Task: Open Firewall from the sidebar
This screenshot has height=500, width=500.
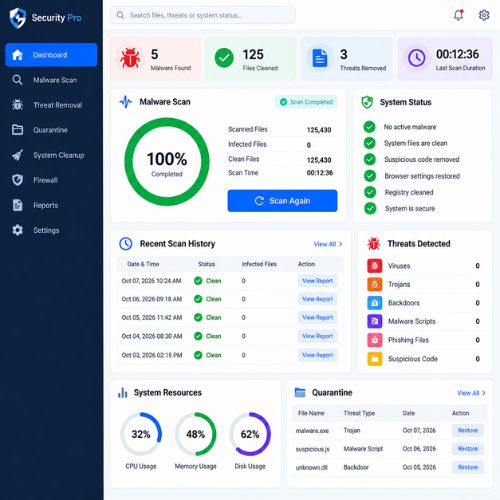Action: pyautogui.click(x=51, y=180)
